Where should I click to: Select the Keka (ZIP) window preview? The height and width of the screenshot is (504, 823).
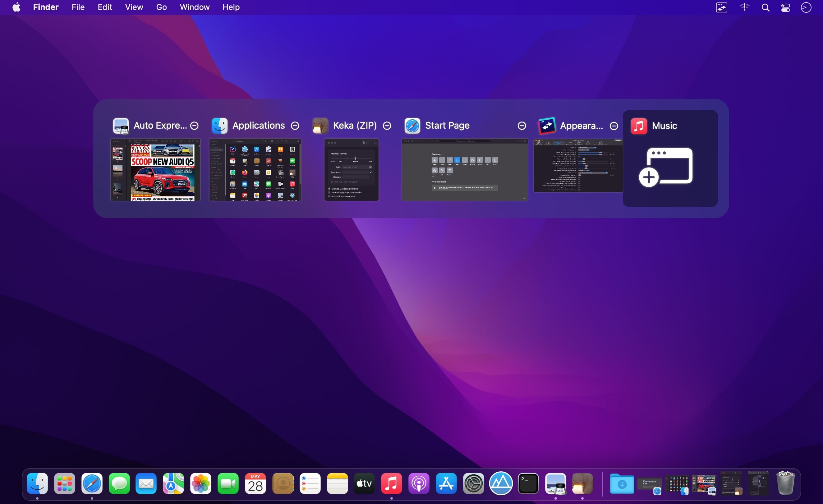tap(352, 170)
